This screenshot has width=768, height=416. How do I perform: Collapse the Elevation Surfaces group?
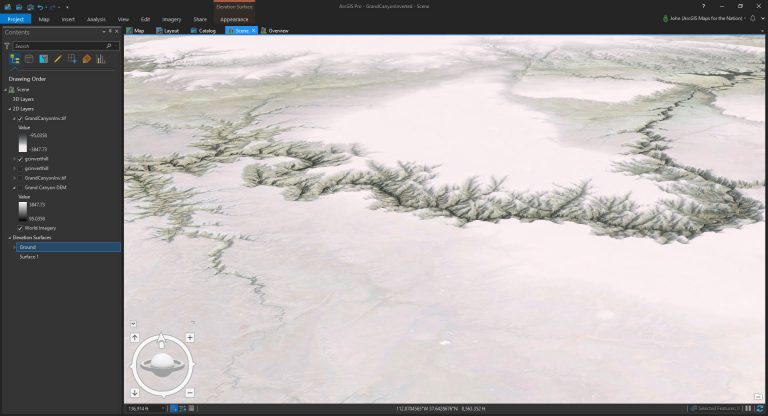(10, 238)
